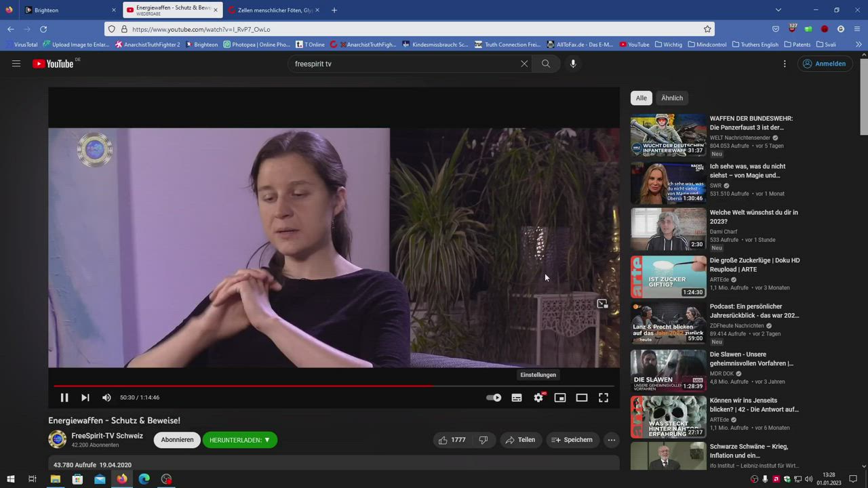
Task: Mute the video volume
Action: tap(106, 398)
